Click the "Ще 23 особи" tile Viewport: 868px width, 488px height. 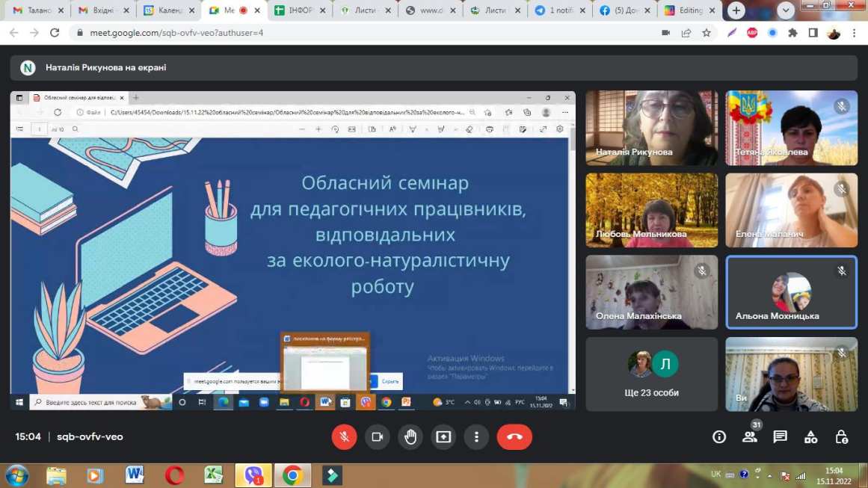[651, 374]
